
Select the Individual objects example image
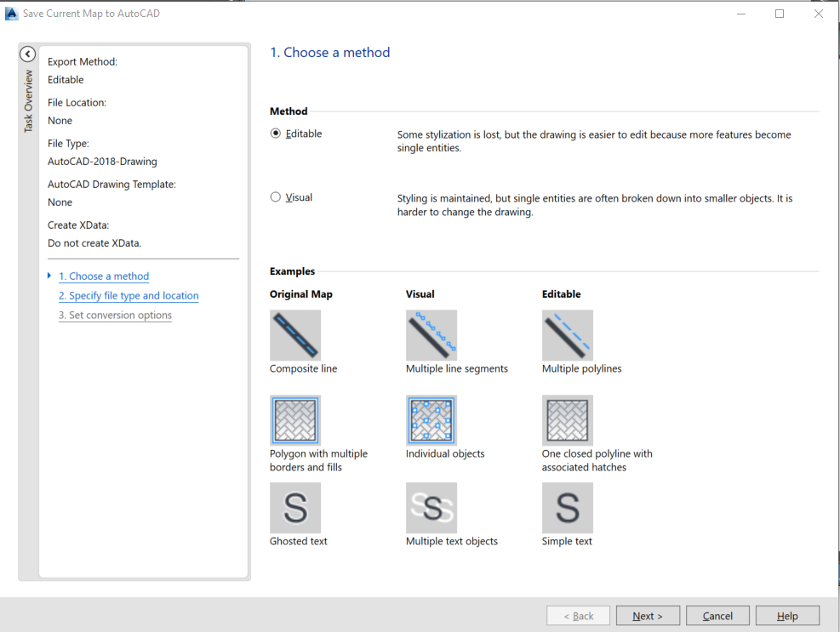[x=431, y=419]
